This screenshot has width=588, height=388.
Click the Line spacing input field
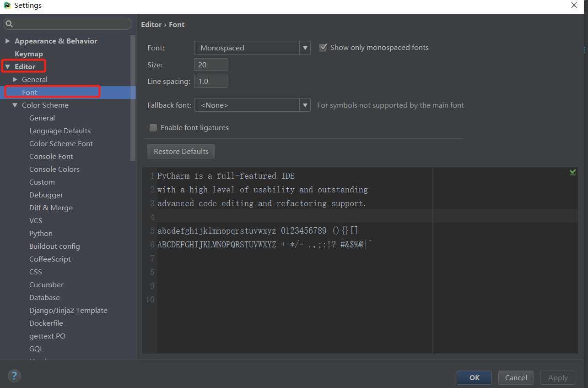coord(211,81)
